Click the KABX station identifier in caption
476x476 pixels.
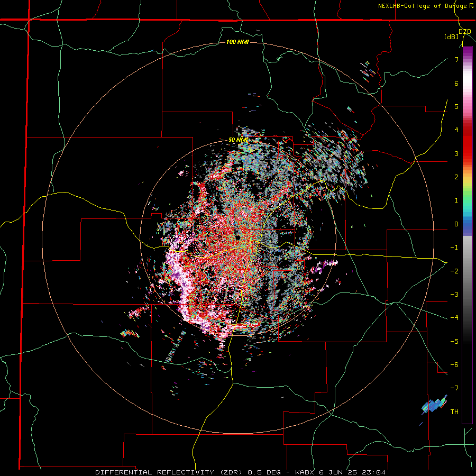coord(305,472)
